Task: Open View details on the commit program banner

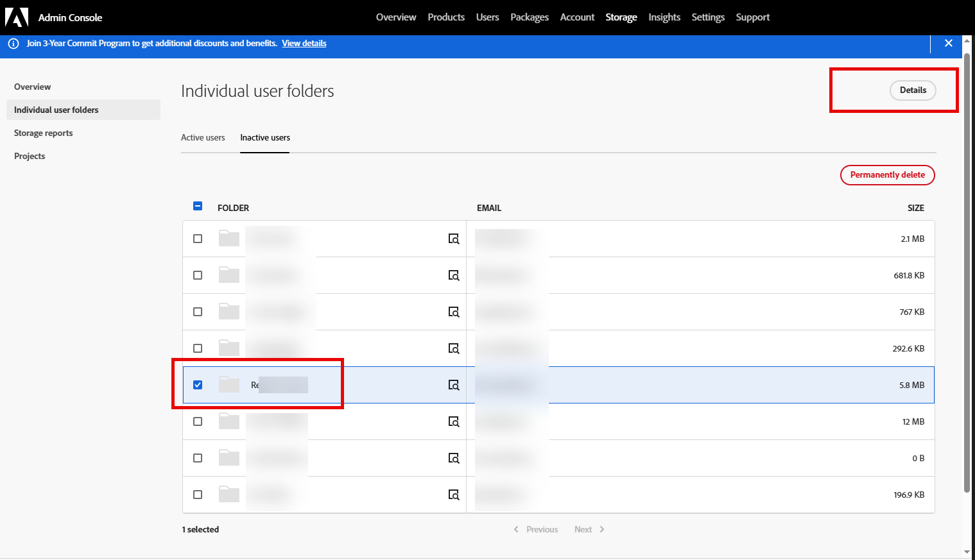Action: 304,43
